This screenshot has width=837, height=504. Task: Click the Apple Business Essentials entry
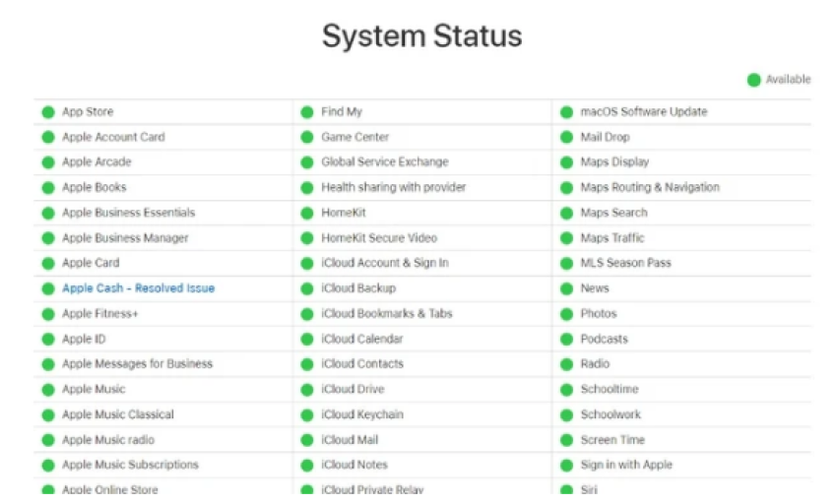click(x=129, y=213)
